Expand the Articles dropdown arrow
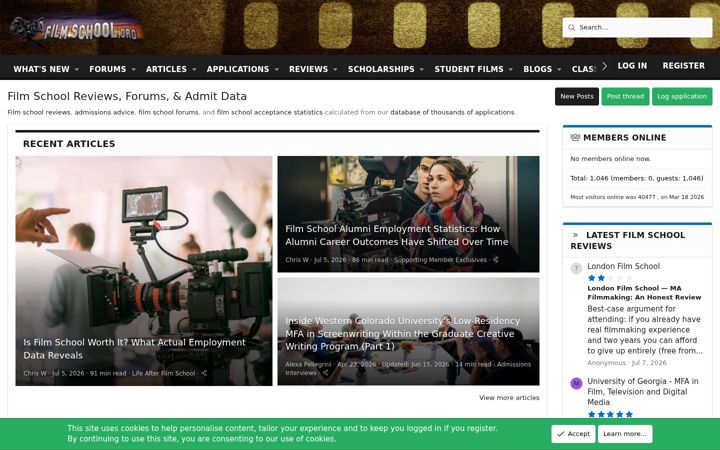 [194, 69]
